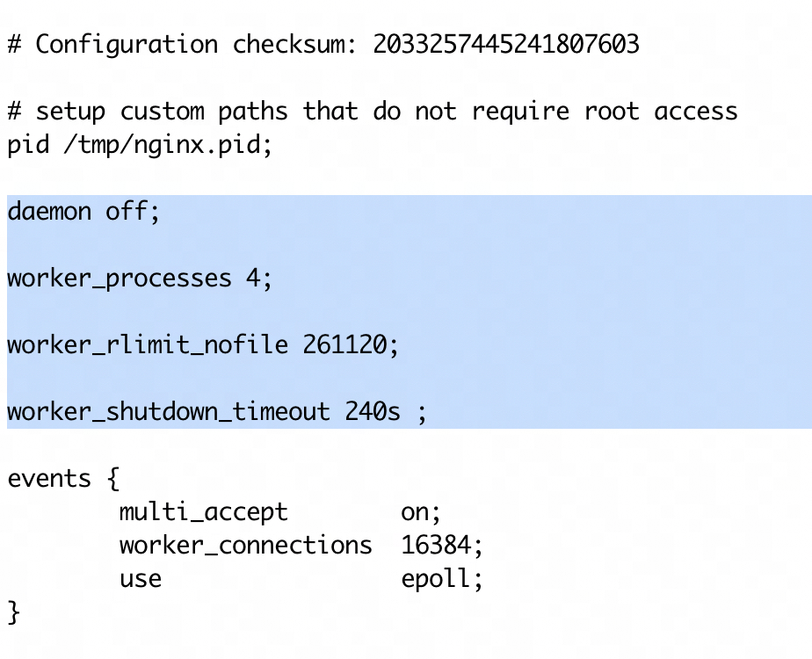This screenshot has height=659, width=812.
Task: Click the word 'checksum:' in the comment
Action: click(294, 44)
